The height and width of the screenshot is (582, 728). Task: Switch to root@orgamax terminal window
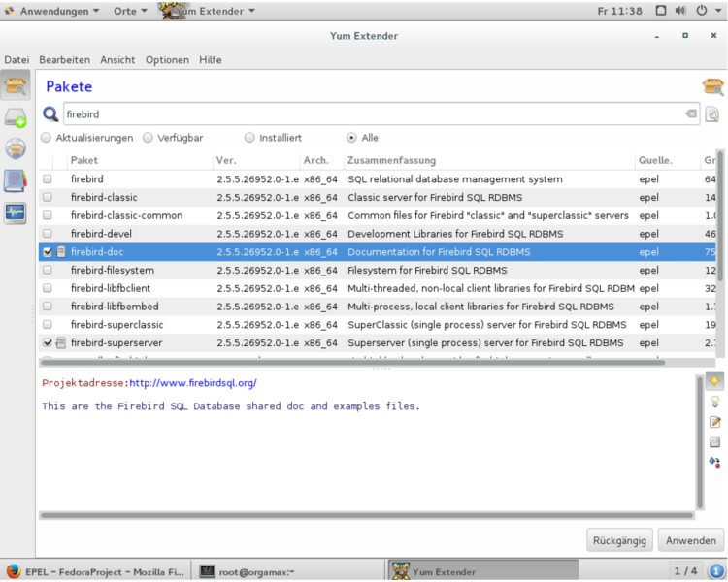(286, 571)
